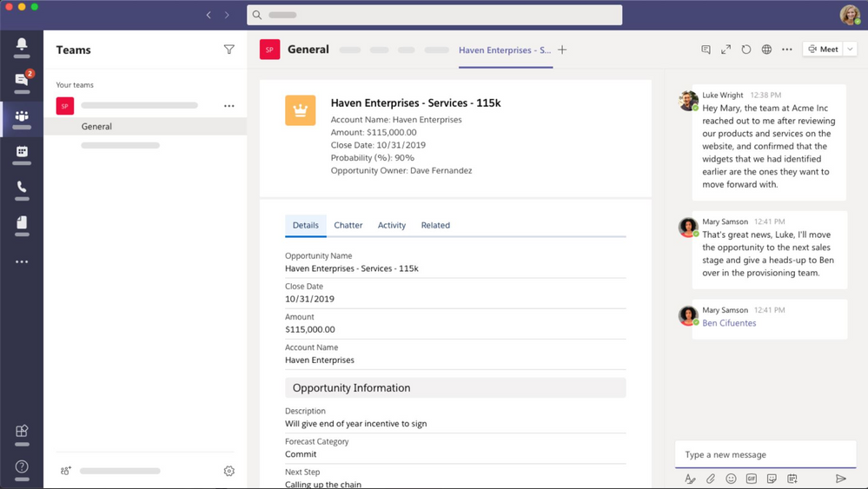Open more options next to team name

click(x=229, y=106)
